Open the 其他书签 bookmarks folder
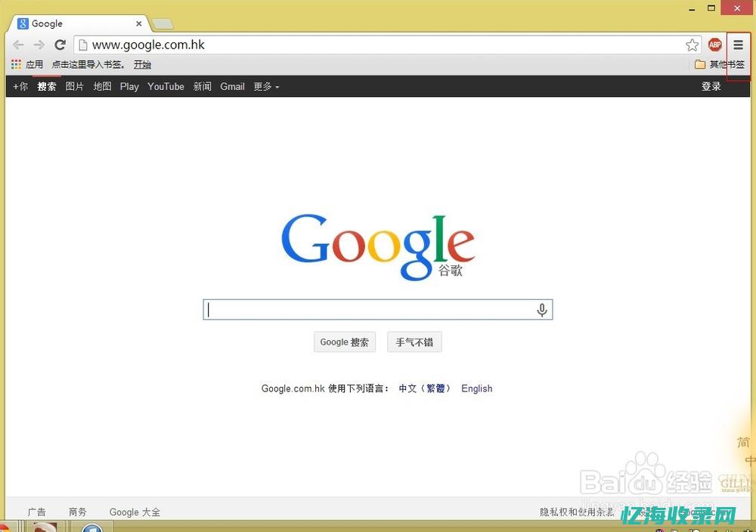Screen dimensions: 756x532 720,64
